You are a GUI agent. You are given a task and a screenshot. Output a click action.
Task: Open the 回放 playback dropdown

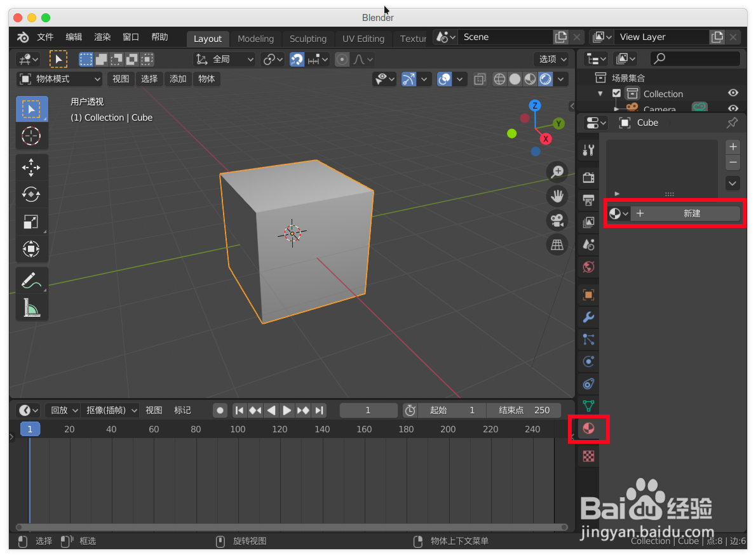coord(63,410)
